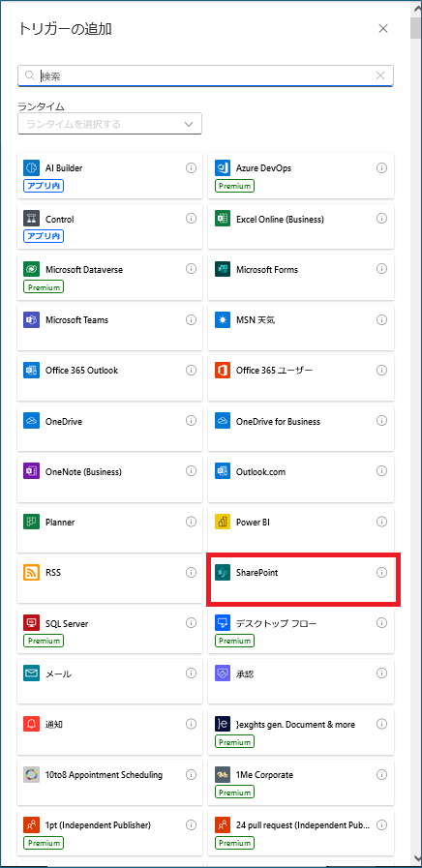Select the Office 365 Outlook label

pos(81,371)
